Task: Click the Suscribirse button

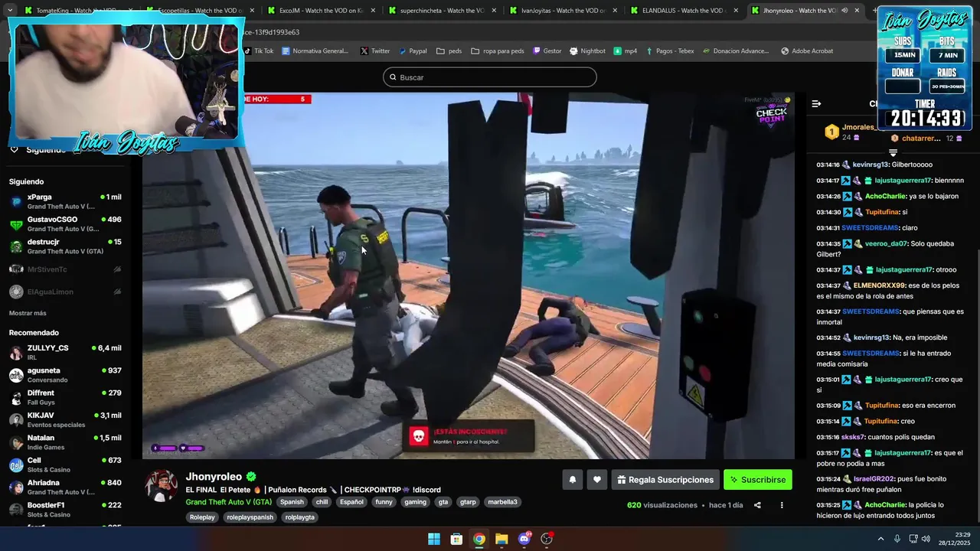Action: 758,480
